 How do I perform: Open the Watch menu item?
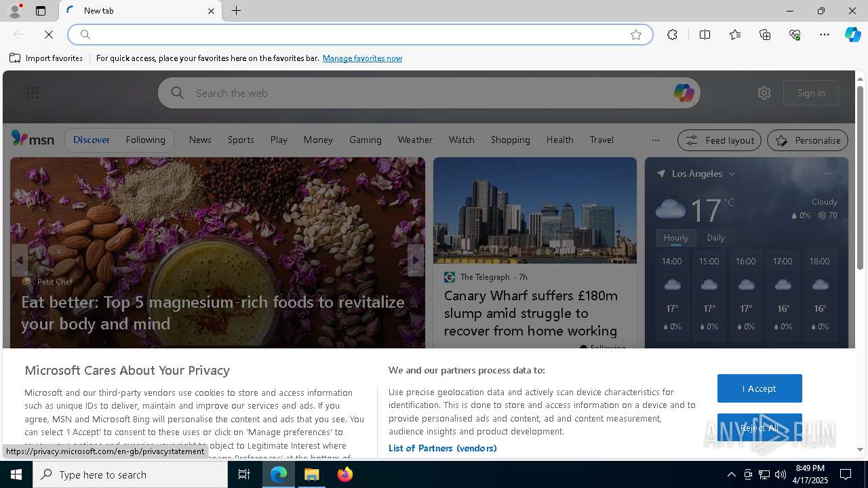462,140
